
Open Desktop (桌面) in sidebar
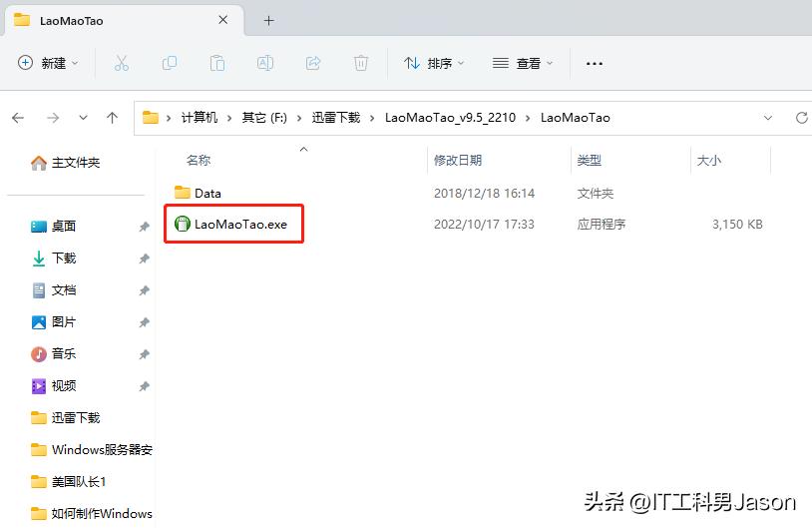point(53,227)
